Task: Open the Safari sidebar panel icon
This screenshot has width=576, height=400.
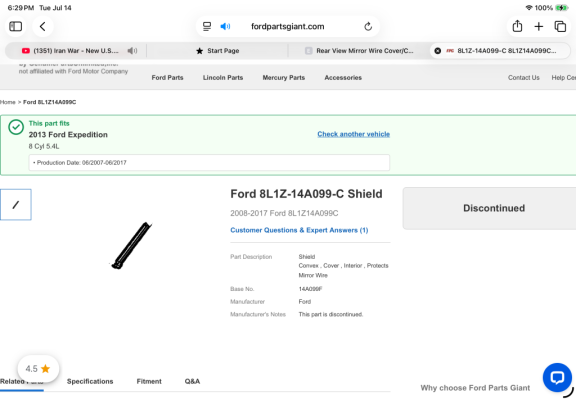Action: pyautogui.click(x=15, y=26)
